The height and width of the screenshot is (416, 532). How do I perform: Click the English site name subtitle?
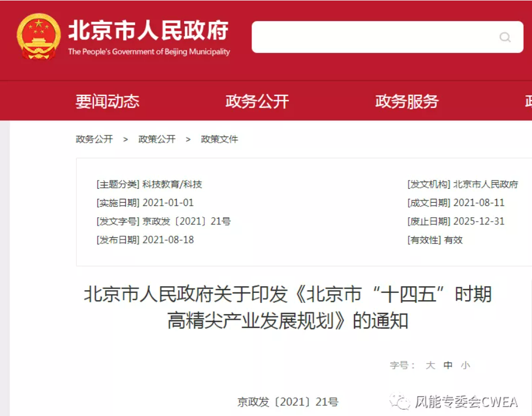point(149,52)
